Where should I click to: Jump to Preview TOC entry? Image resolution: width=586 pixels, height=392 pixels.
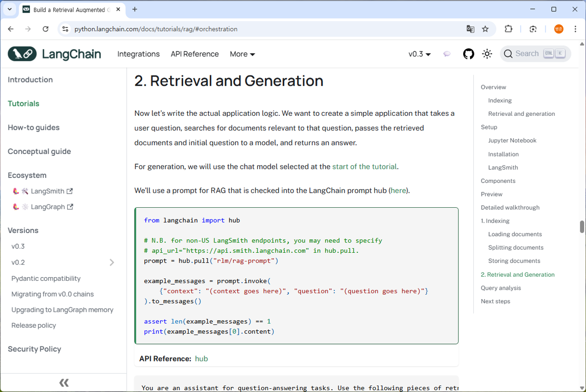coord(492,194)
